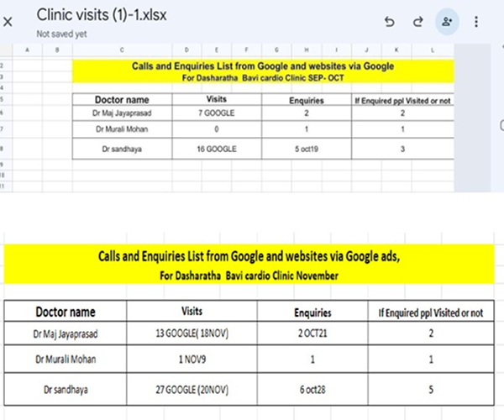Select the 'For Dasharatha Bavi cardio Clinic SEP- OCT' cell
This screenshot has height=420, width=504.
coord(263,78)
